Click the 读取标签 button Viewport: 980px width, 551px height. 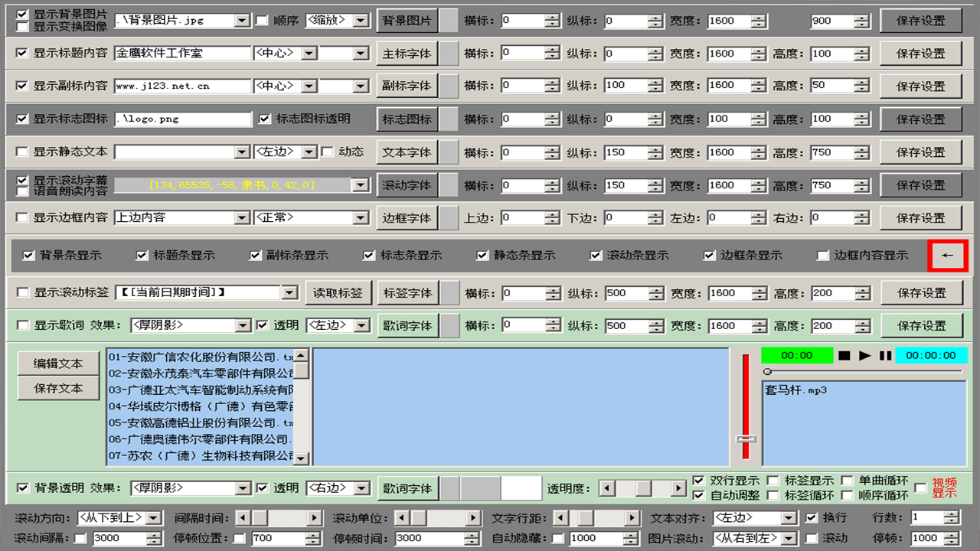tap(338, 292)
